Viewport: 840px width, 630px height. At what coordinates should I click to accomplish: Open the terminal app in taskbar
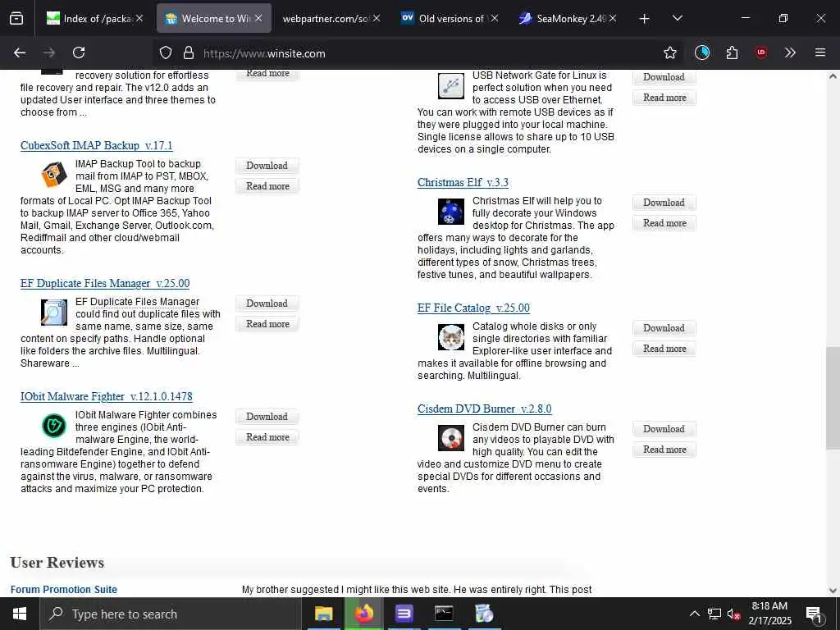444,614
